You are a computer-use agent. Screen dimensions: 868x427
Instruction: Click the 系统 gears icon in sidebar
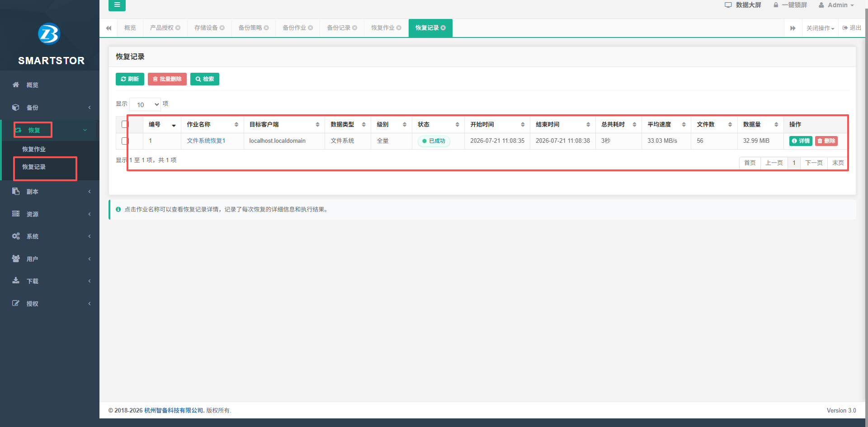pos(16,236)
